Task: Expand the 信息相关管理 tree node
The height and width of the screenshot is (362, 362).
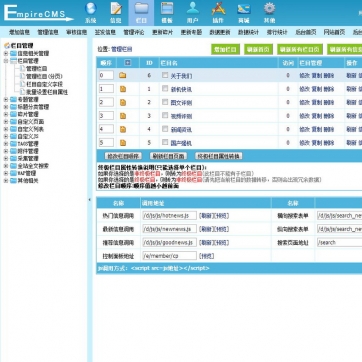Action: pyautogui.click(x=6, y=53)
